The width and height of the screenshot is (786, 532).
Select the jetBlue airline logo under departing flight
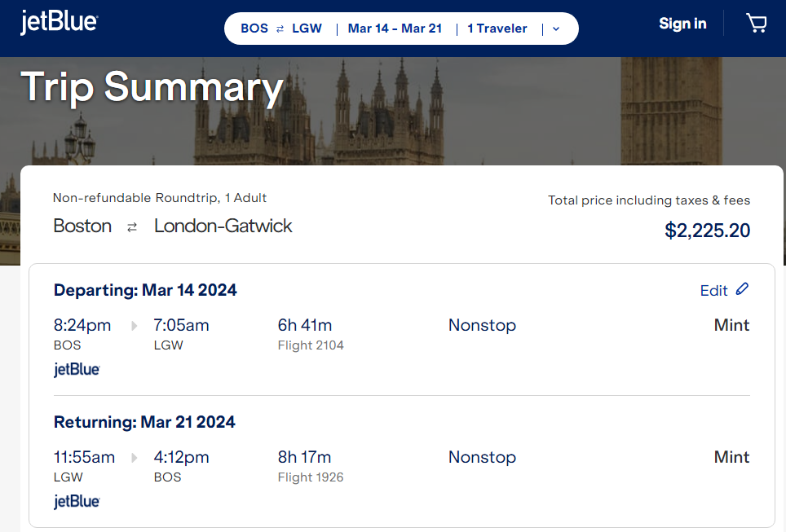(x=76, y=369)
